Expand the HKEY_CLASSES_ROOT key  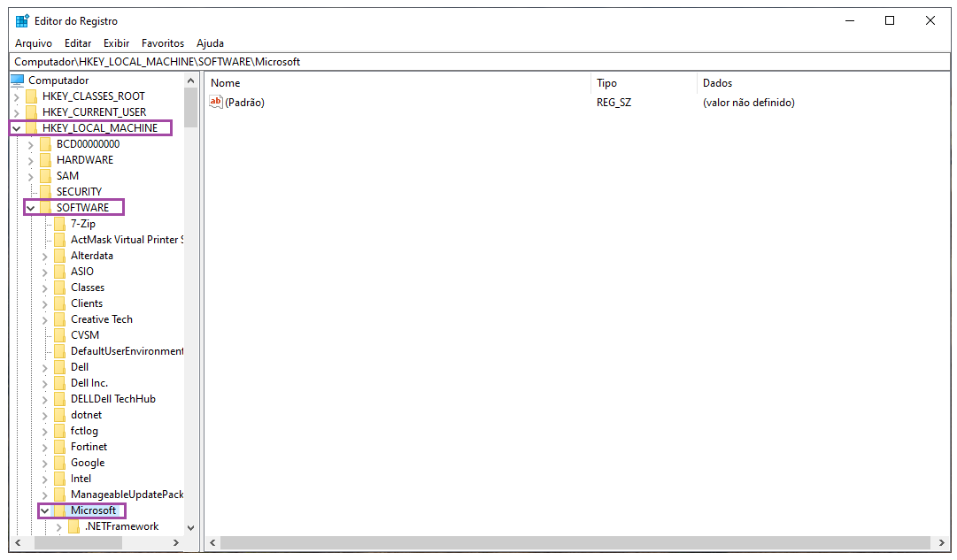(17, 96)
